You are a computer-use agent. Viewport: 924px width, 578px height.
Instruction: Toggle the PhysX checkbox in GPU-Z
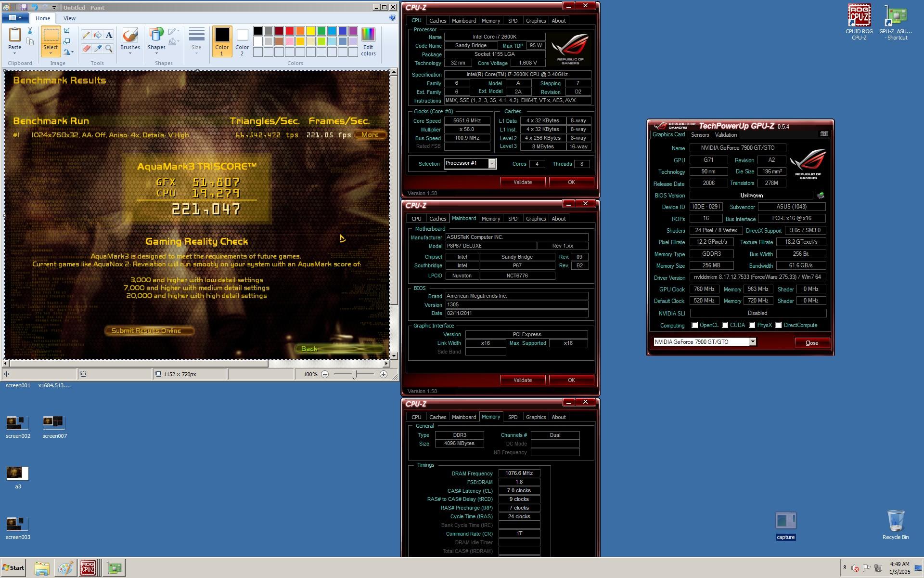752,325
